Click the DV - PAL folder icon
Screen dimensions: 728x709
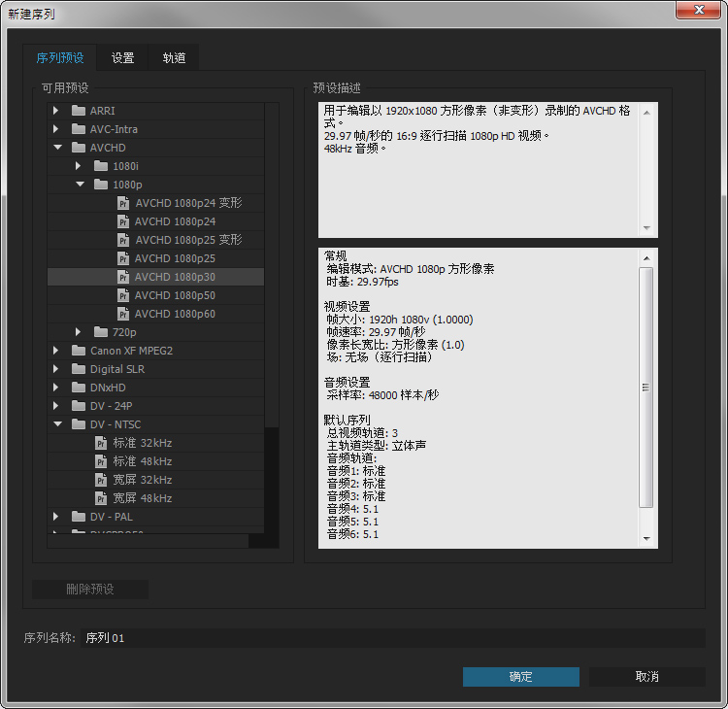tap(79, 516)
